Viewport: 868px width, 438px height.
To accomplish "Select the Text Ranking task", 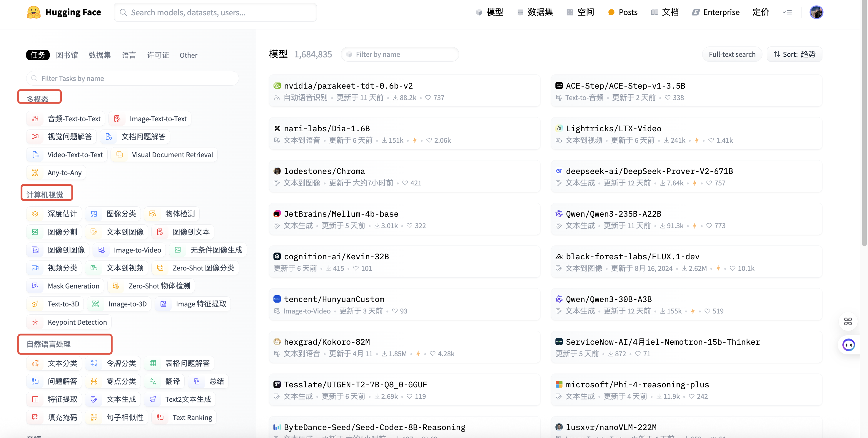I will tap(184, 417).
